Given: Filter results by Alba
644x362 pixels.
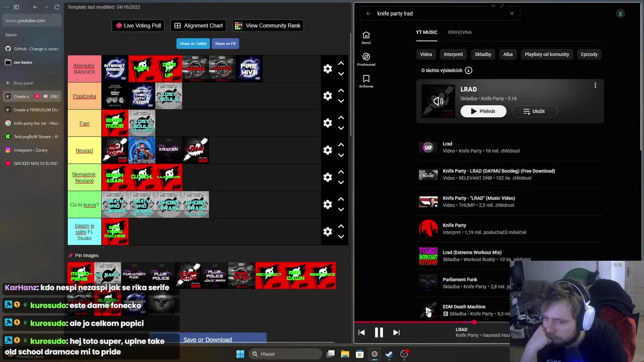Looking at the screenshot, I should (508, 54).
